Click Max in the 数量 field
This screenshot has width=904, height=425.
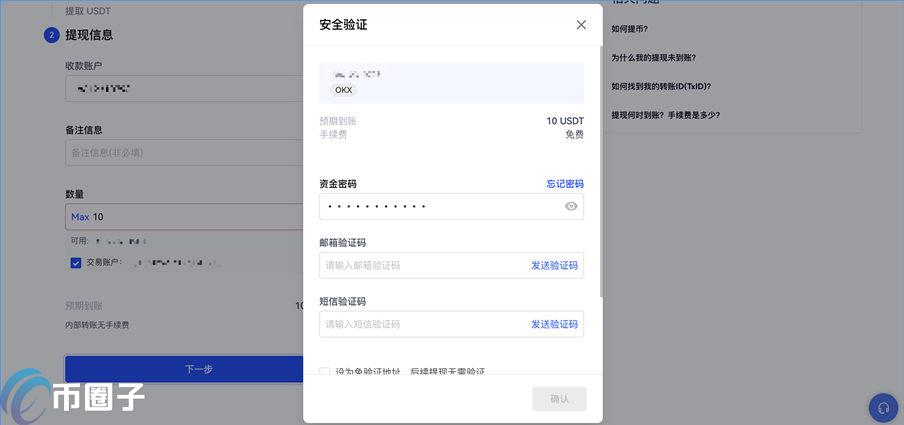(80, 217)
